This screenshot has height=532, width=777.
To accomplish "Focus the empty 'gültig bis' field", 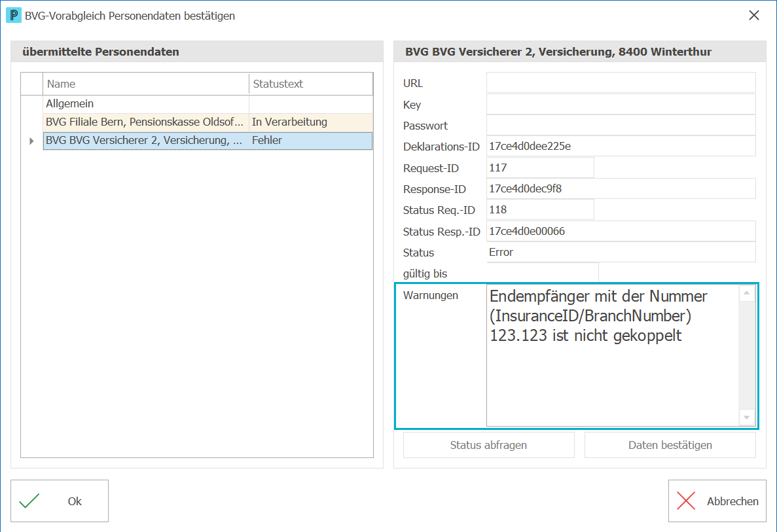I will (x=543, y=273).
